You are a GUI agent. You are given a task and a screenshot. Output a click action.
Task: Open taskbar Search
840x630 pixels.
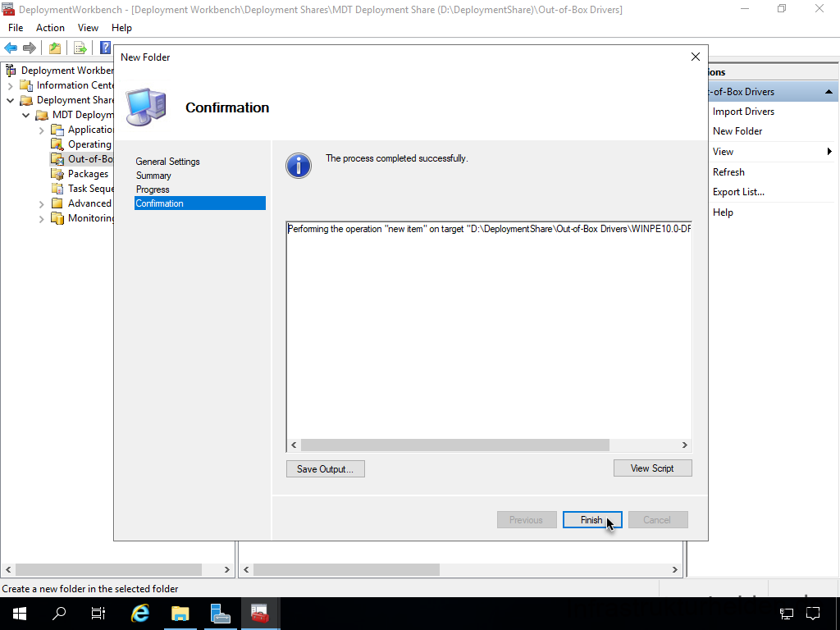(59, 614)
